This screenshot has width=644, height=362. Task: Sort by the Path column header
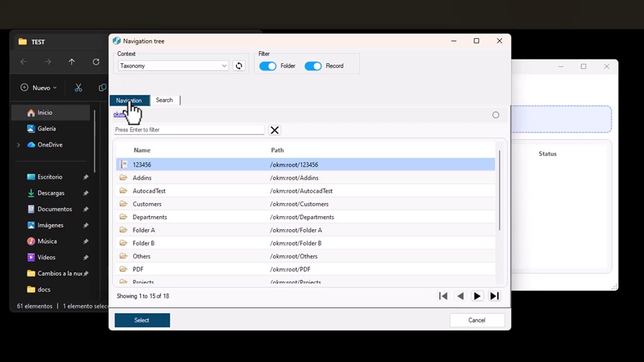click(x=277, y=150)
